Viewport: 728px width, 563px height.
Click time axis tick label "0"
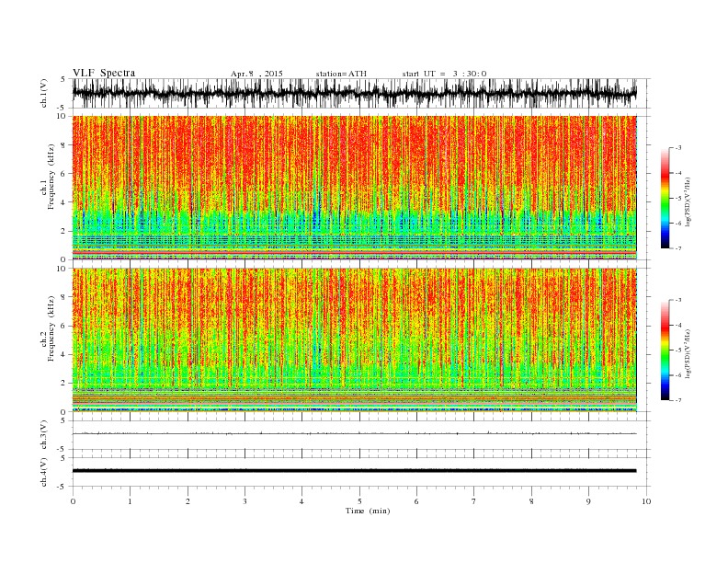coord(73,501)
